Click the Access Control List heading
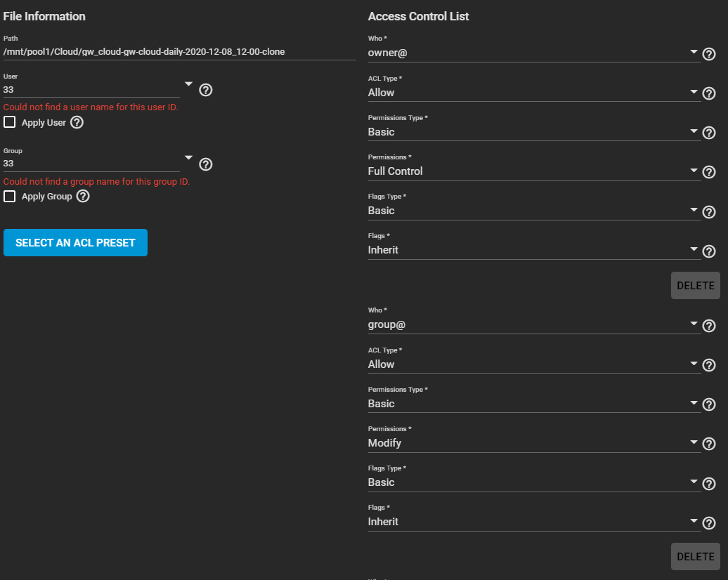Image resolution: width=728 pixels, height=580 pixels. [418, 16]
